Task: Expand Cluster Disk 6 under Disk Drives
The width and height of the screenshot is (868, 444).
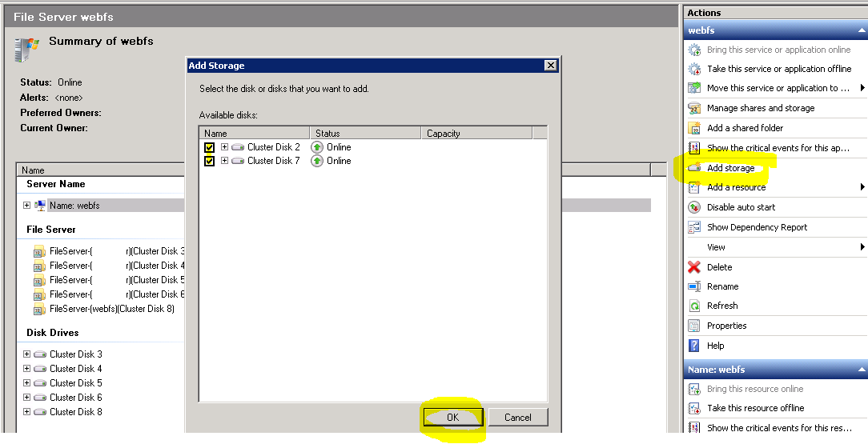Action: pos(26,397)
